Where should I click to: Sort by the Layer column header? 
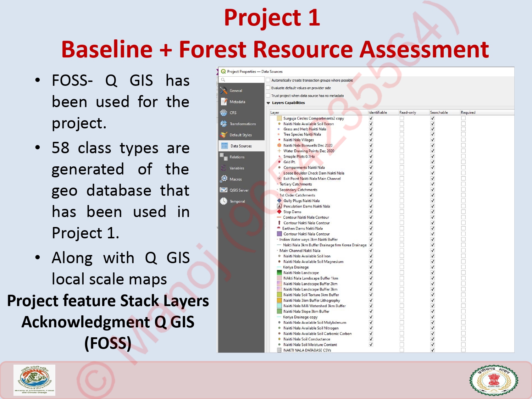[x=275, y=112]
